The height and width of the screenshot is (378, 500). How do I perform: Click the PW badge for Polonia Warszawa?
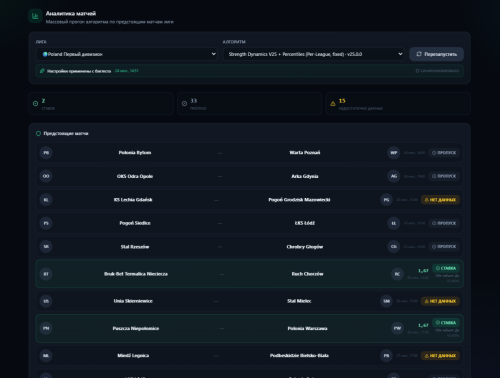tap(397, 328)
